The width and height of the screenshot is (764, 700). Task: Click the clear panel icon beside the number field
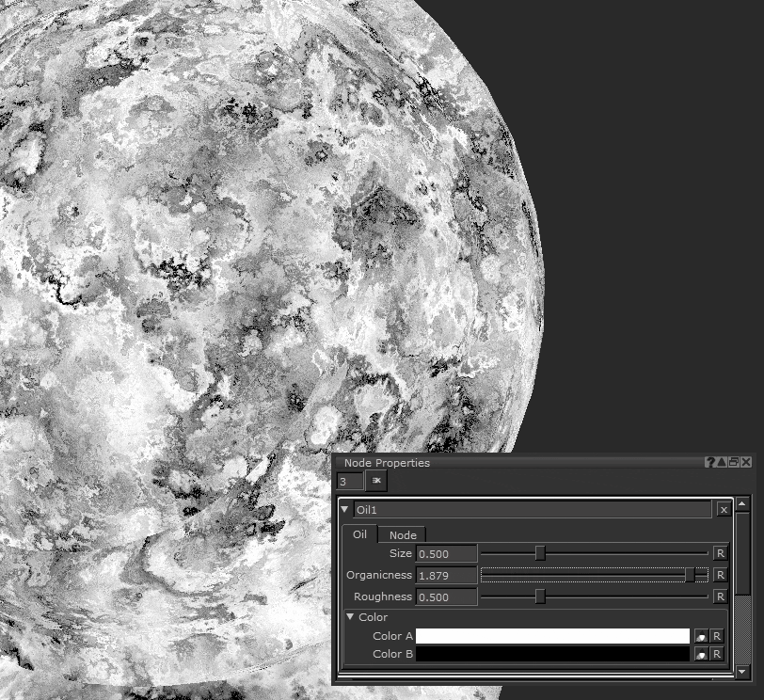click(376, 481)
